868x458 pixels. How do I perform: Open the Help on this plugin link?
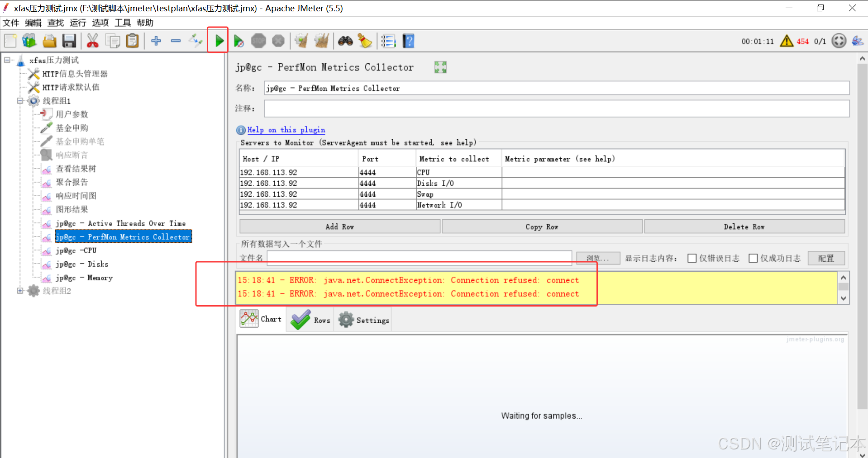click(x=286, y=130)
